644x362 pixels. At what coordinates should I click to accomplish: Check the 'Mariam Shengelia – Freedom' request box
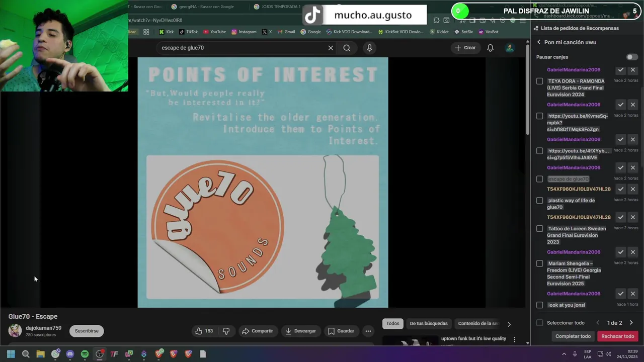[x=540, y=263]
